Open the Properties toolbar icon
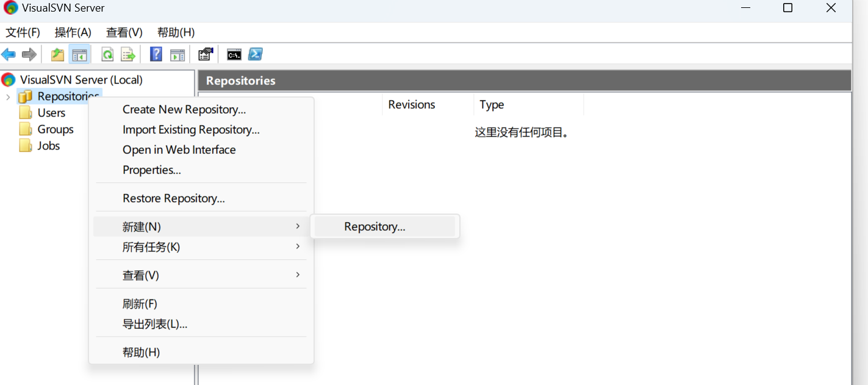 pyautogui.click(x=206, y=55)
